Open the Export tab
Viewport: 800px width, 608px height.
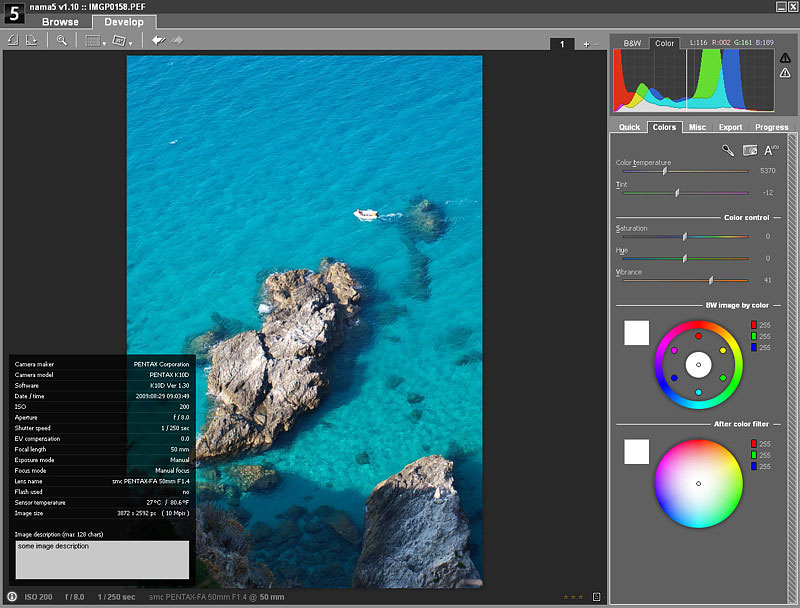(730, 127)
